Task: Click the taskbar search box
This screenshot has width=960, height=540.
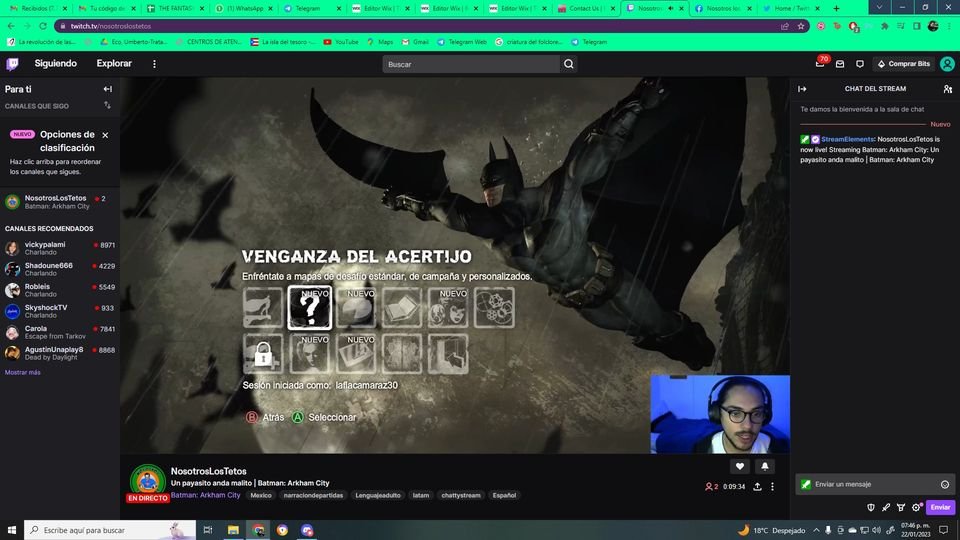Action: (110, 530)
